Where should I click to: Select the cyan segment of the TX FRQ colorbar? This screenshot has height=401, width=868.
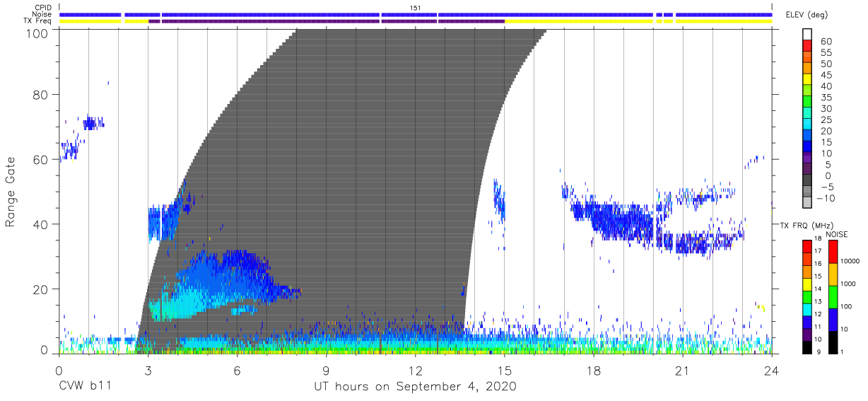point(807,310)
